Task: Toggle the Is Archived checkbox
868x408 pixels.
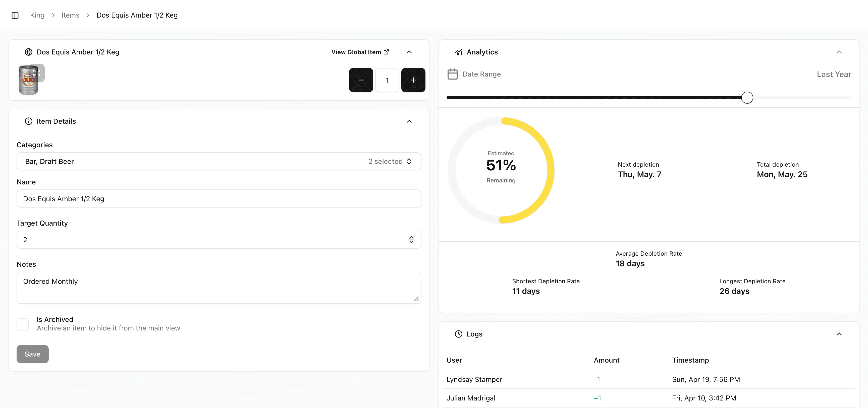Action: pos(23,324)
